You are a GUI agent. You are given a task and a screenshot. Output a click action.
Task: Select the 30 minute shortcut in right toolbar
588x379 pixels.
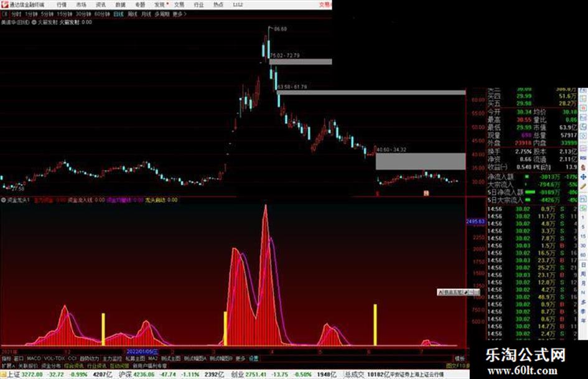pyautogui.click(x=583, y=245)
